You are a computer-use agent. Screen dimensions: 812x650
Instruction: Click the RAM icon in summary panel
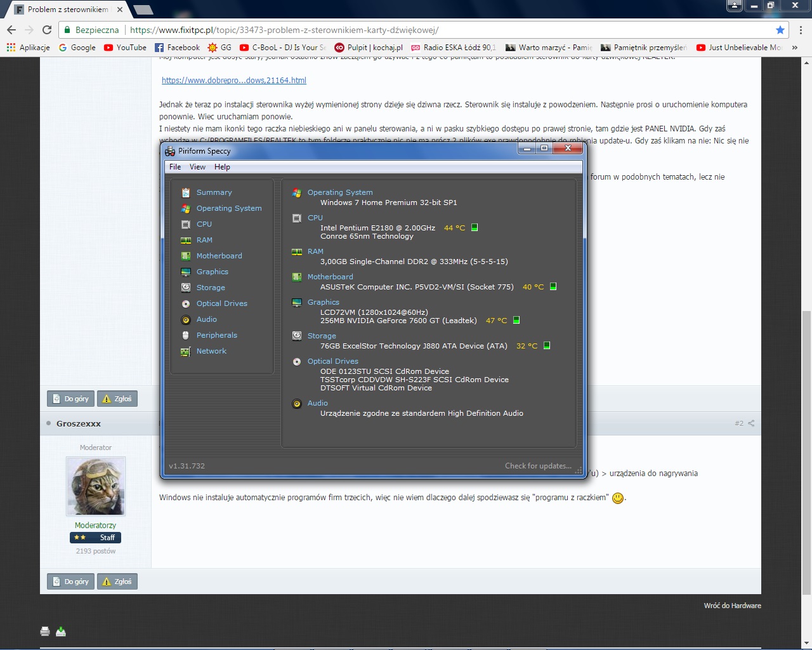click(297, 251)
